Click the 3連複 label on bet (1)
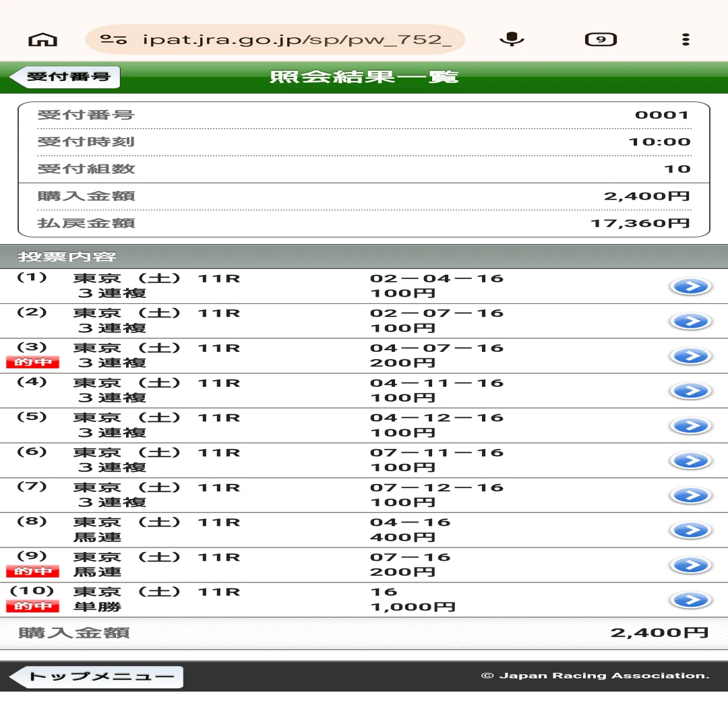Viewport: 728px width, 728px height. [x=112, y=293]
